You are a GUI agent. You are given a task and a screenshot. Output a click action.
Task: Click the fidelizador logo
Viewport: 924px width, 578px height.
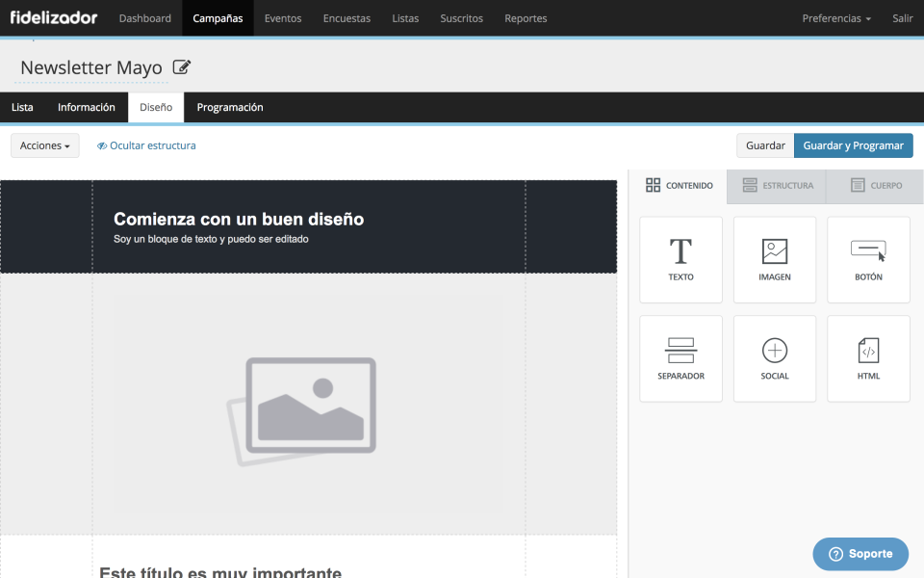[x=53, y=17]
